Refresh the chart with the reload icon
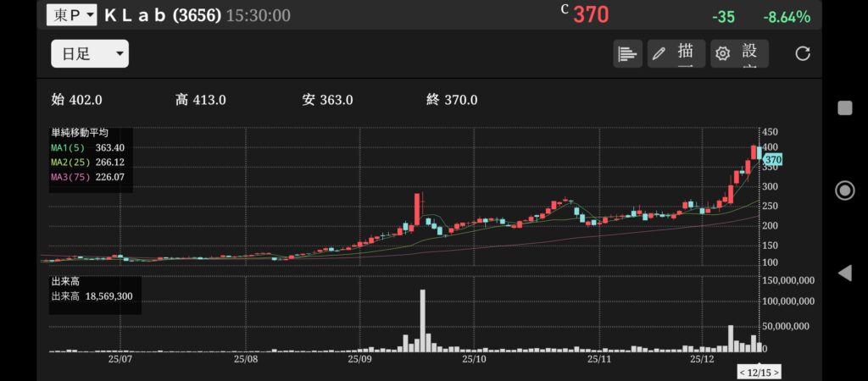 (x=802, y=53)
